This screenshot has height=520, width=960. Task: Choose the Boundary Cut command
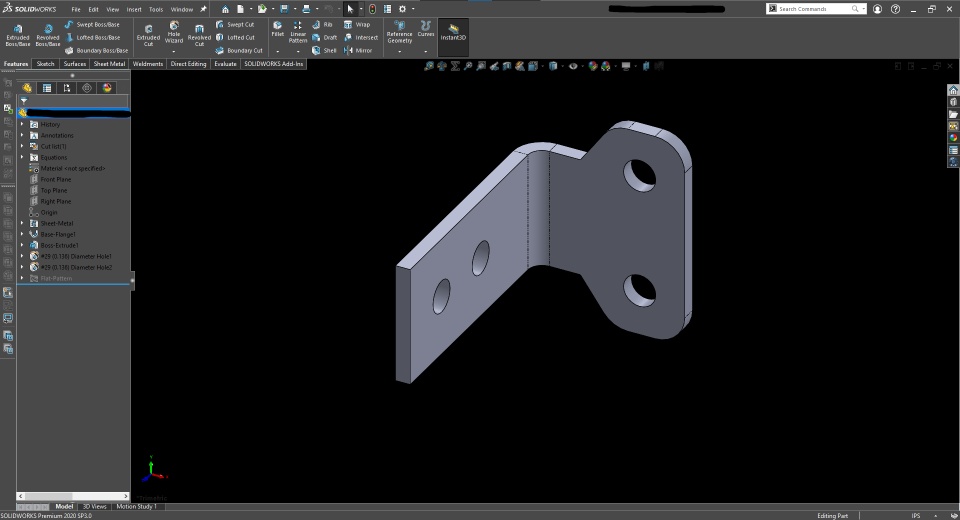coord(239,50)
